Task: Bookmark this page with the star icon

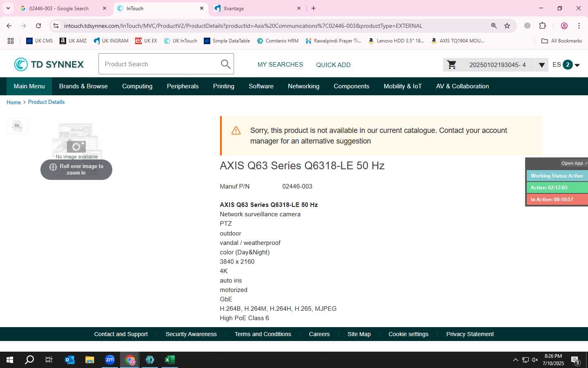Action: (507, 26)
